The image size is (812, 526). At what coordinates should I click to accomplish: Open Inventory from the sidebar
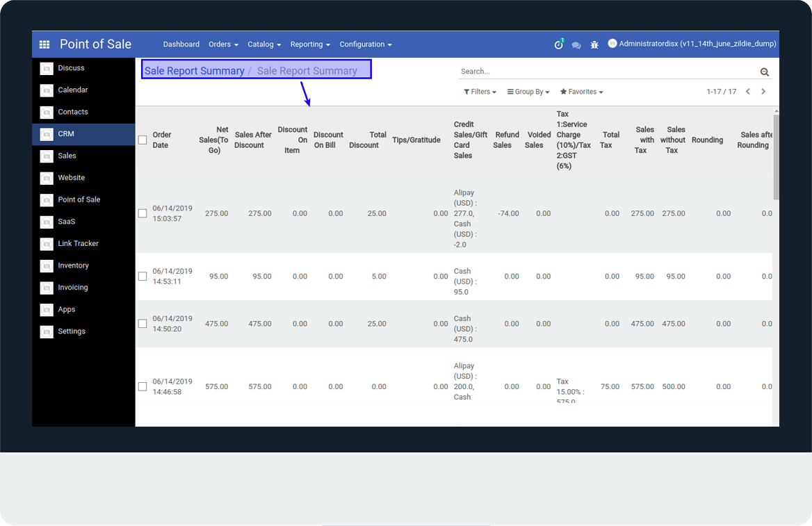pos(73,265)
